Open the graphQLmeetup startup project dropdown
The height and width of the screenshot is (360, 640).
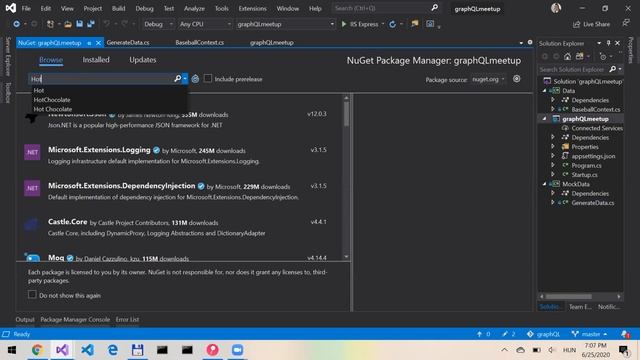(285, 24)
